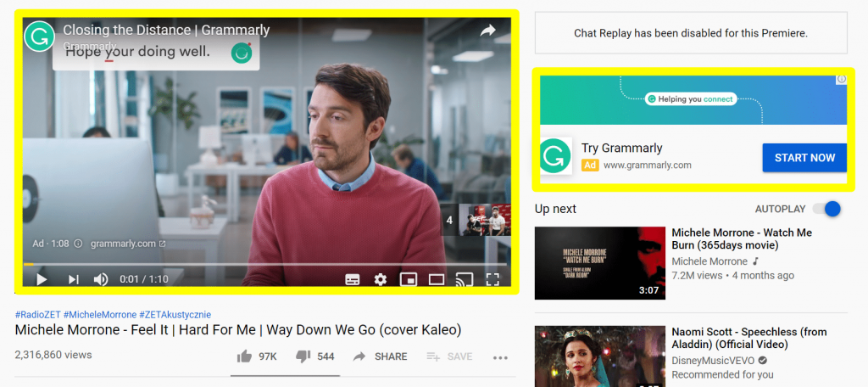This screenshot has width=868, height=387.
Task: Open the www.grammarly.com ad URL
Action: click(x=647, y=165)
